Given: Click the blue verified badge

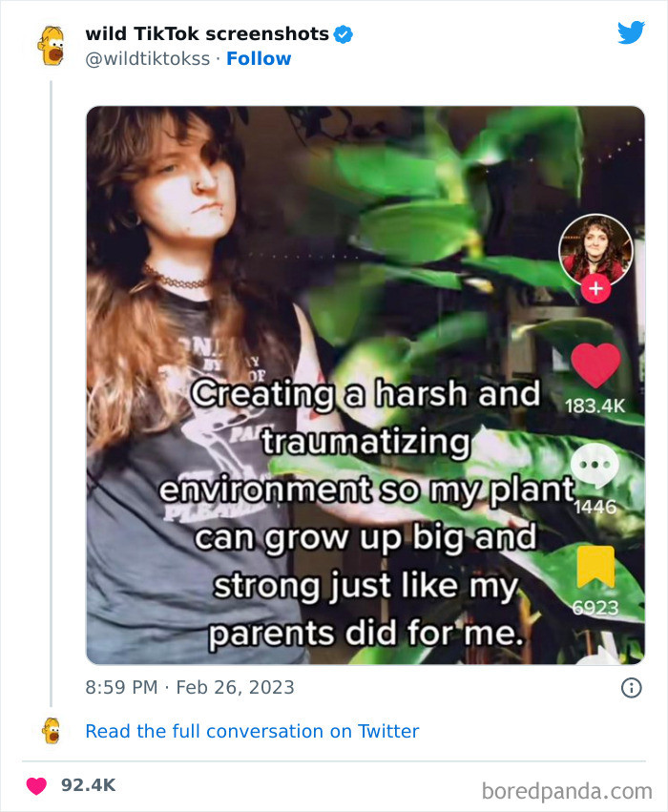Looking at the screenshot, I should tap(344, 34).
